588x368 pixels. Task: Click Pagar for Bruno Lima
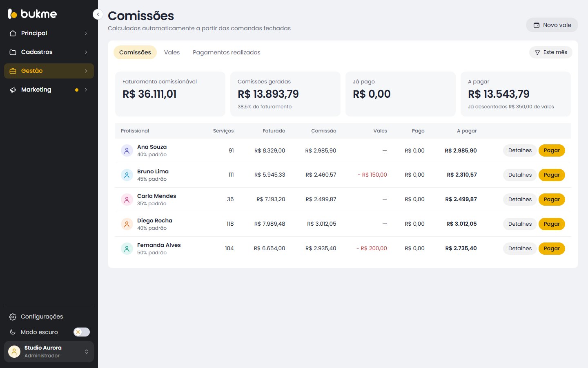coord(552,175)
